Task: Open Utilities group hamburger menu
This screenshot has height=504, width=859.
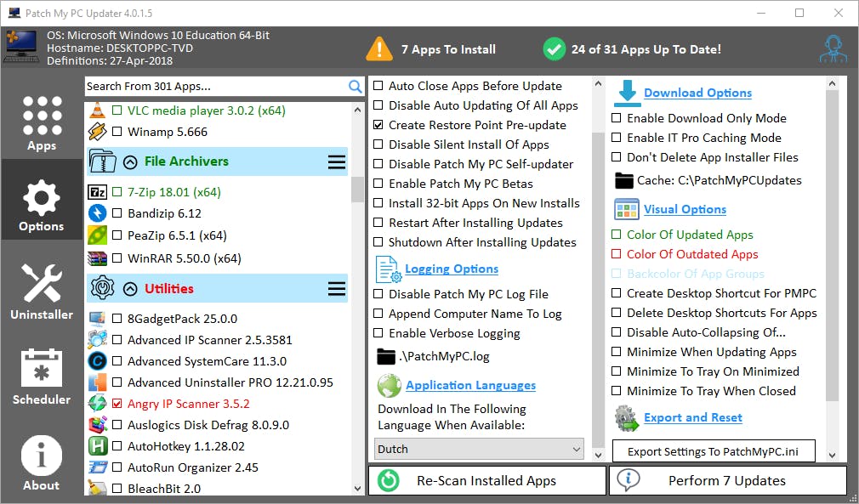Action: [336, 288]
